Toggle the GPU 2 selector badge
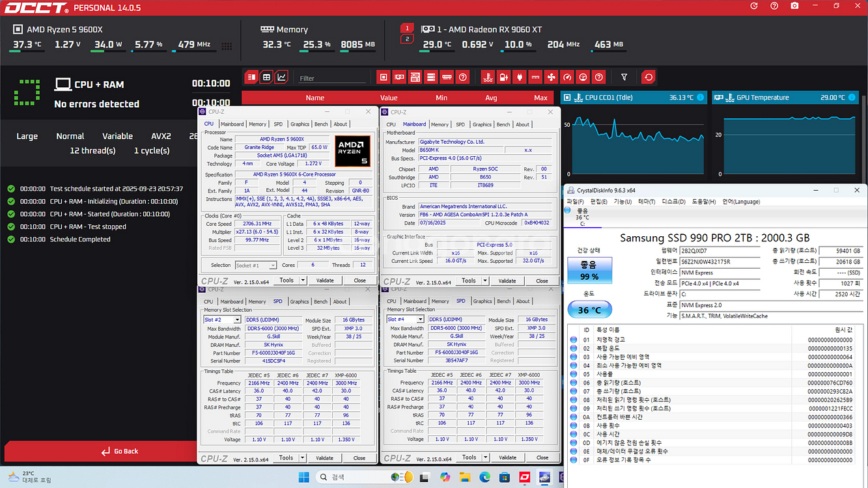 point(406,39)
